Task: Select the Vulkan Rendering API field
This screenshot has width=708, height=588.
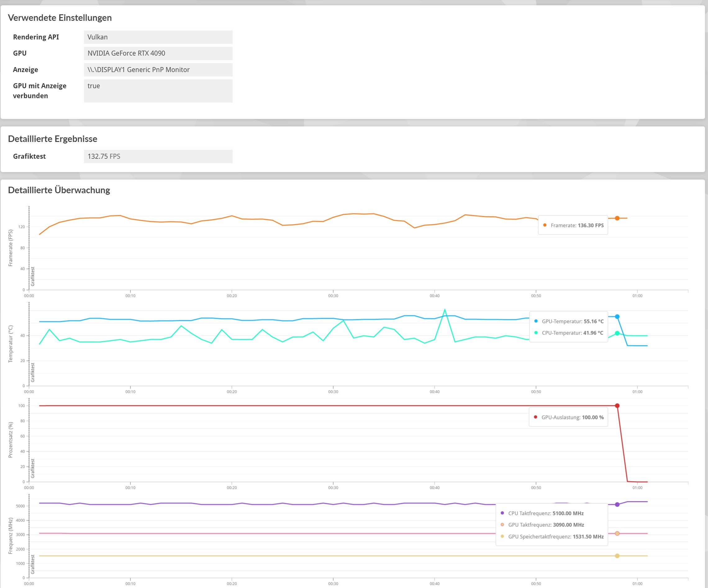Action: [158, 37]
